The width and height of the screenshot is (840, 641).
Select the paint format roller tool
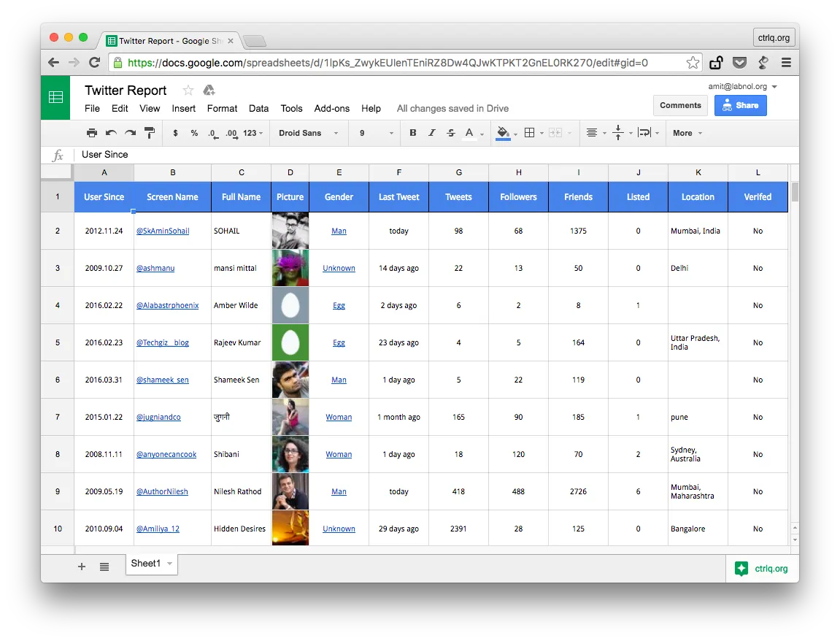tap(150, 133)
